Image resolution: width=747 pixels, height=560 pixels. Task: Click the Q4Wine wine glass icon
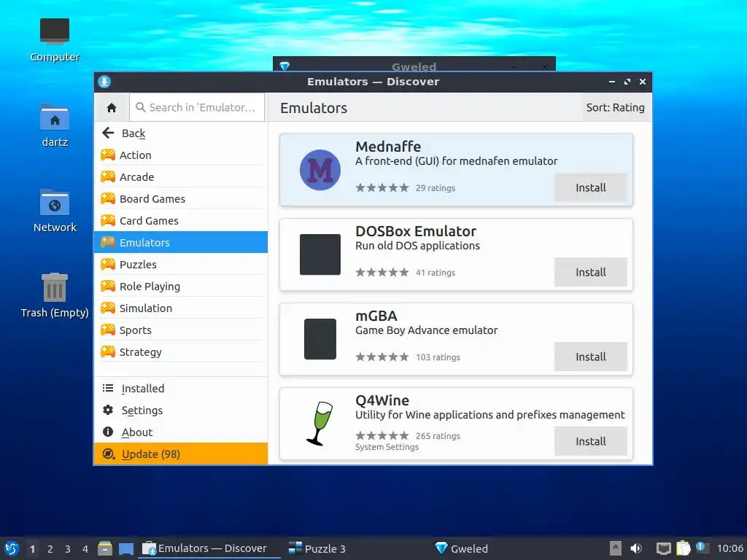[320, 424]
